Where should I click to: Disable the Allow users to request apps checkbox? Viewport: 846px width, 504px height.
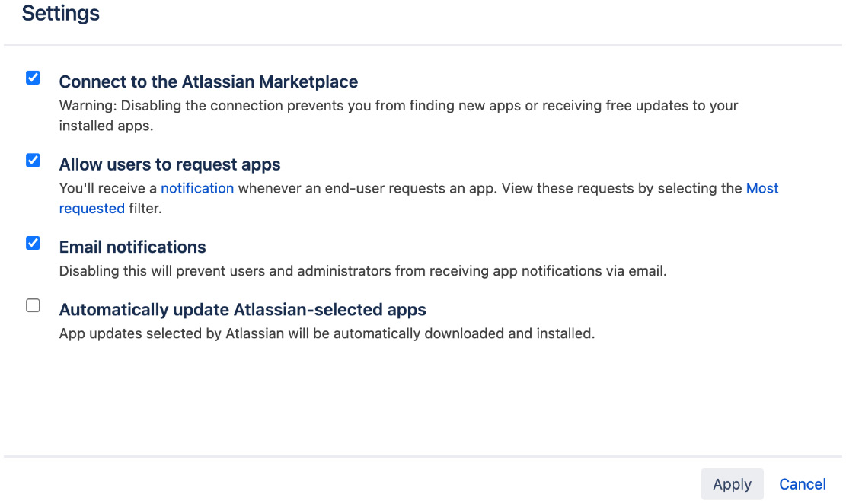coord(33,161)
